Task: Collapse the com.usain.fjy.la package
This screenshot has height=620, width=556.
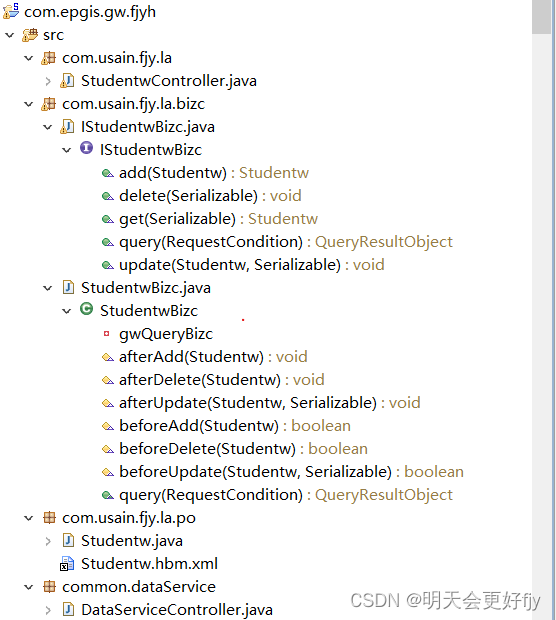Action: 28,59
